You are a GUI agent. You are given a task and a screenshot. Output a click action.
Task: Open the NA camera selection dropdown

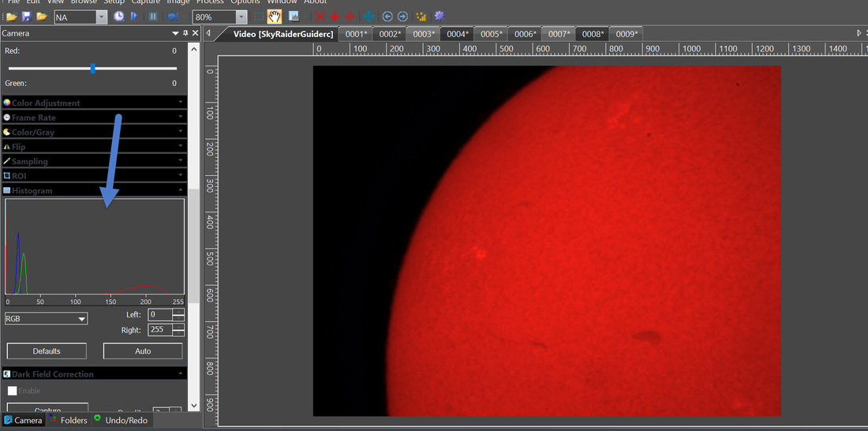click(101, 17)
